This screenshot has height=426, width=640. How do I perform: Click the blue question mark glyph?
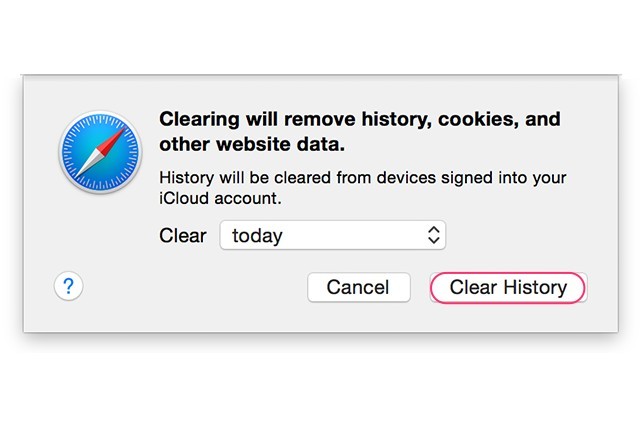[x=69, y=286]
